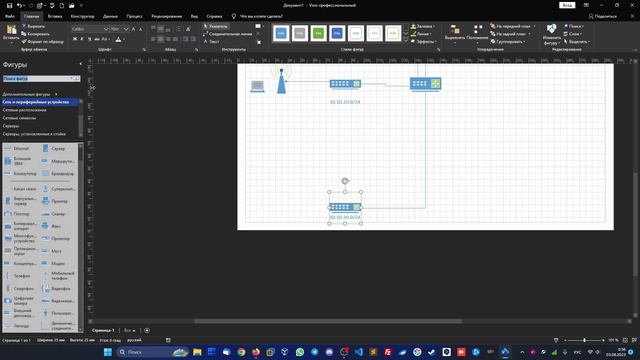The width and height of the screenshot is (640, 360).
Task: Toggle the Pointer tool (Указатель)
Action: click(x=216, y=26)
